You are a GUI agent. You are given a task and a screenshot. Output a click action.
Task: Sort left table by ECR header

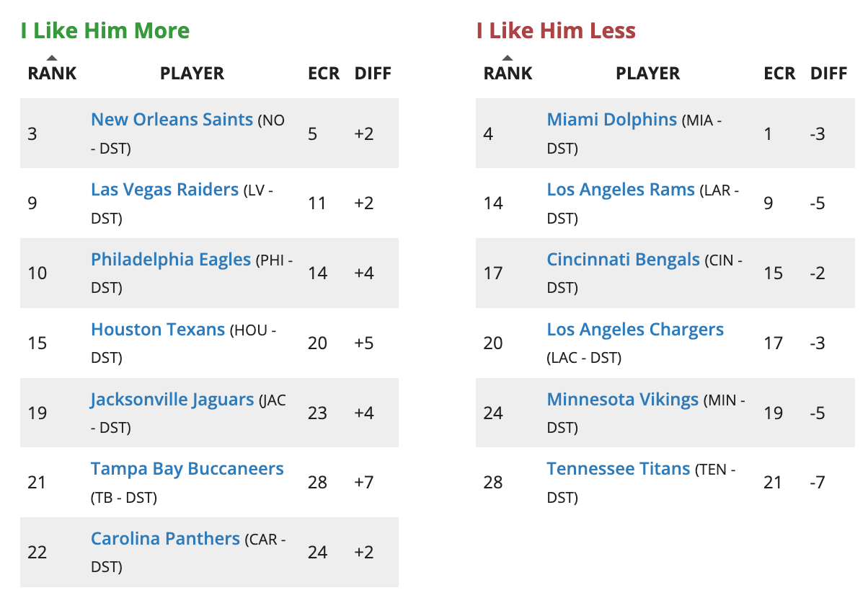324,74
